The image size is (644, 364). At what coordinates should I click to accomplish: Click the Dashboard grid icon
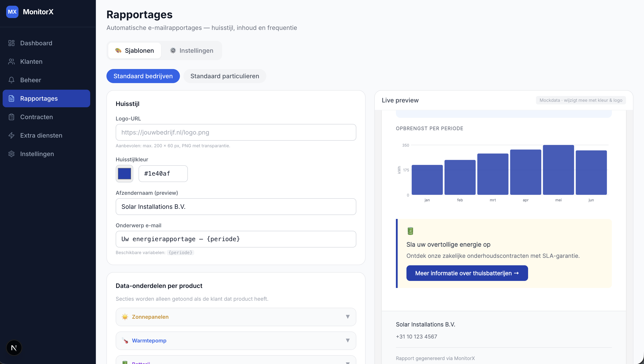click(11, 43)
